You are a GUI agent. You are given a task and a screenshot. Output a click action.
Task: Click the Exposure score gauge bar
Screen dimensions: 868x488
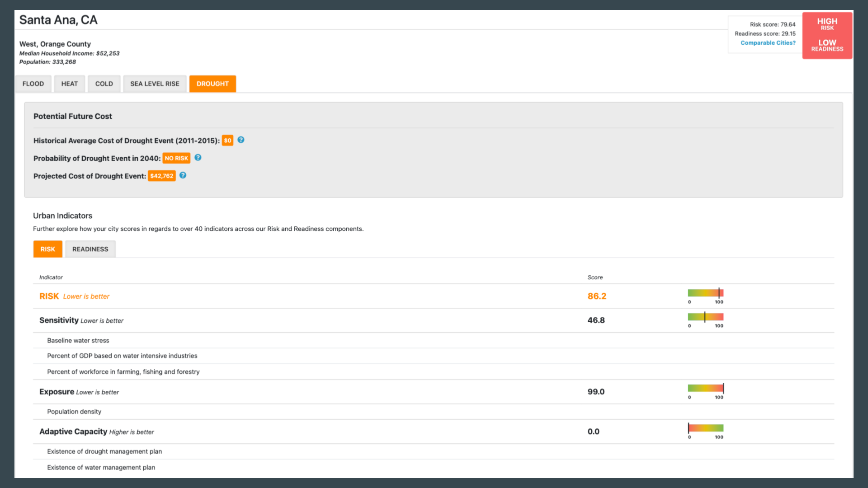[x=706, y=388]
